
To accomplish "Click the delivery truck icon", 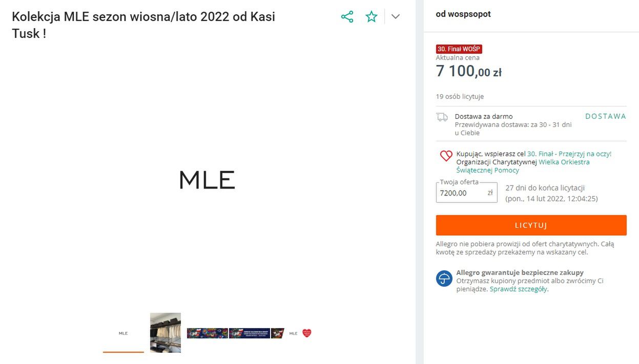I will pos(442,117).
